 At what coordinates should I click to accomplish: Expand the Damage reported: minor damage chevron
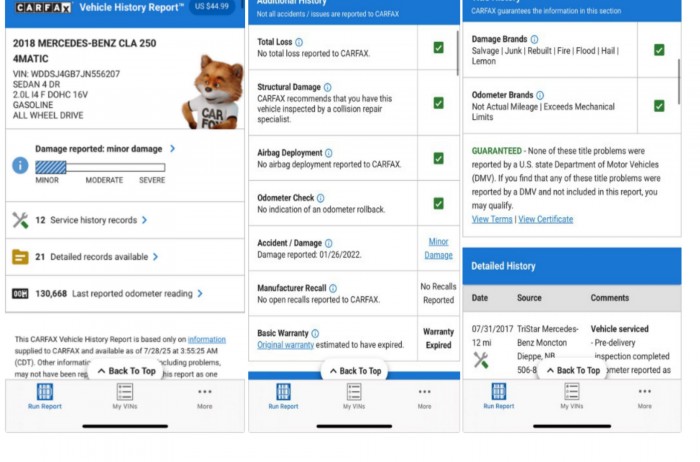(173, 149)
